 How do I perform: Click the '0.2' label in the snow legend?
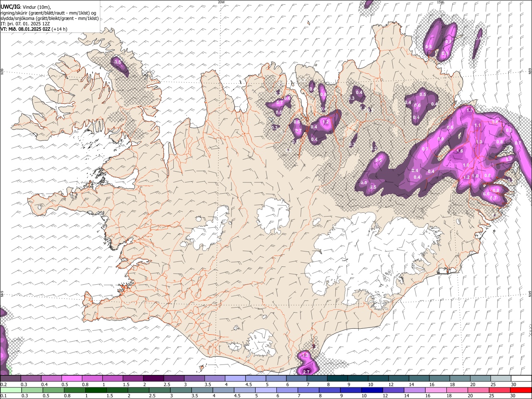(4, 384)
